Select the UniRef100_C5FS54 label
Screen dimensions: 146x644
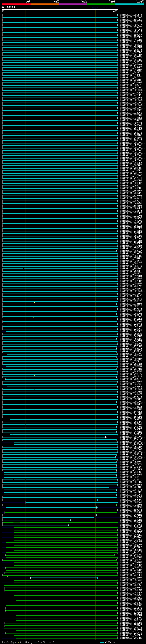pos(131,366)
